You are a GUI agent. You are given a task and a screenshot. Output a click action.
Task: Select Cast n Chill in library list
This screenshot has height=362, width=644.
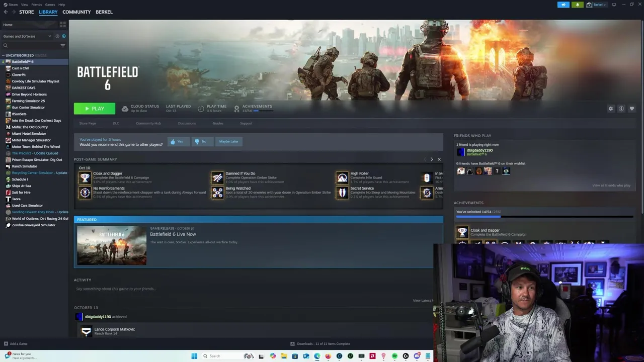(x=20, y=68)
